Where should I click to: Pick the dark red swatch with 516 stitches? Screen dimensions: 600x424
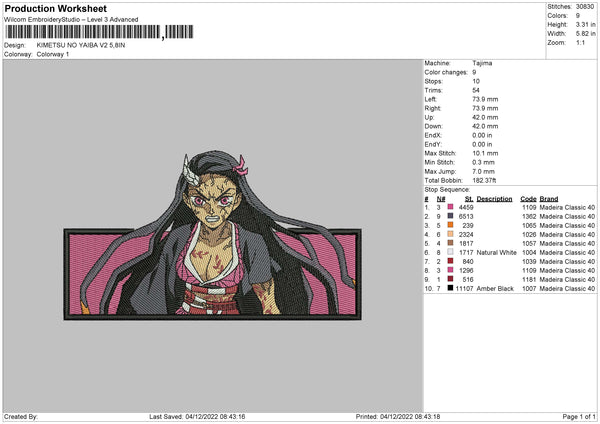click(x=450, y=279)
